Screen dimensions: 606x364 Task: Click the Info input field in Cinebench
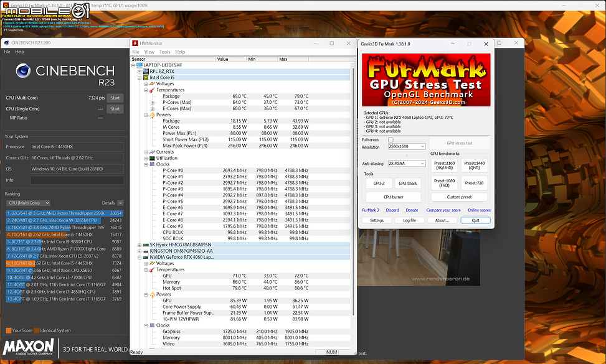pyautogui.click(x=77, y=180)
